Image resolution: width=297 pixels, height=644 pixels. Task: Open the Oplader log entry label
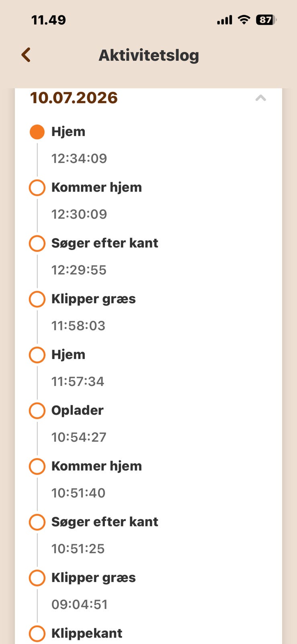pos(78,411)
